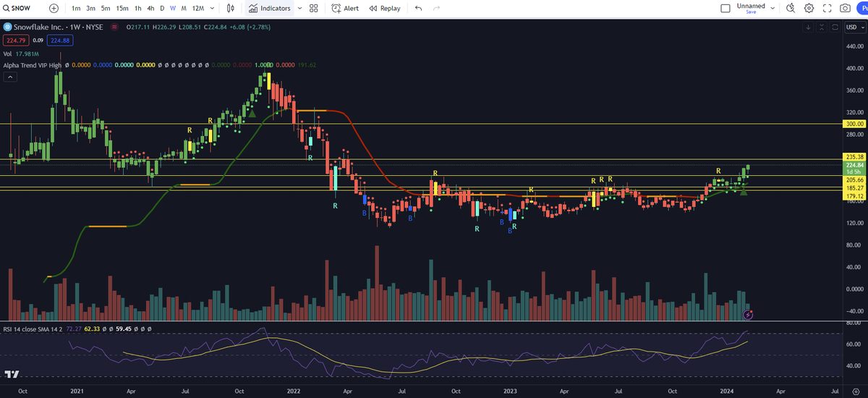Open the Indicators dialog
Screen dimensions: 868x398
point(269,8)
